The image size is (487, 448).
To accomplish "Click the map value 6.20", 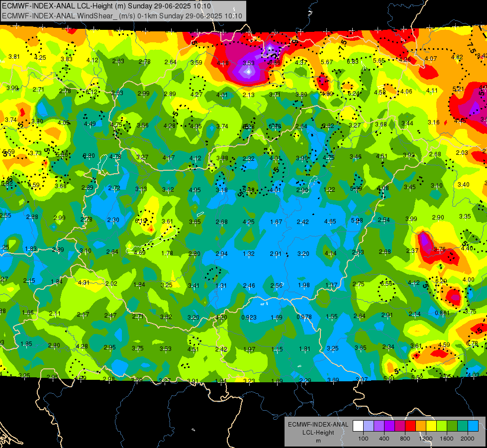I will (441, 281).
